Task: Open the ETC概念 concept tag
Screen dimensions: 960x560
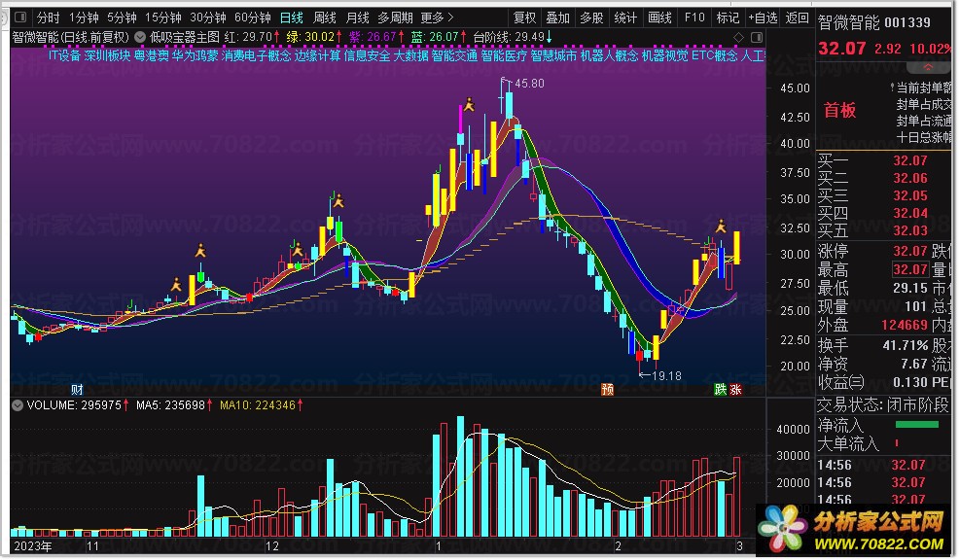Action: pos(715,55)
